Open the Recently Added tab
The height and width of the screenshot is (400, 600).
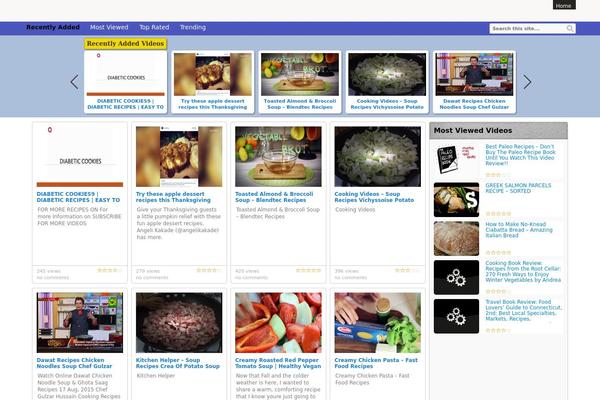53,27
